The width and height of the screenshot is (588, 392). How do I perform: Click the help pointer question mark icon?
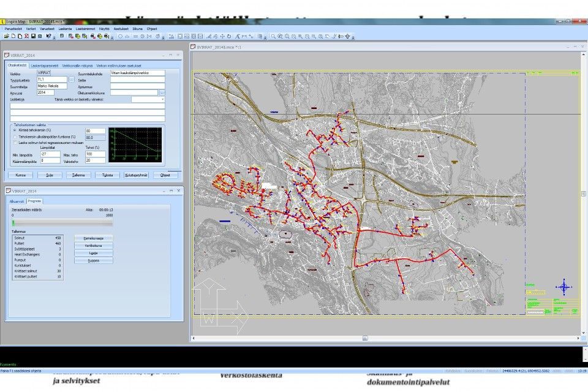[x=48, y=36]
